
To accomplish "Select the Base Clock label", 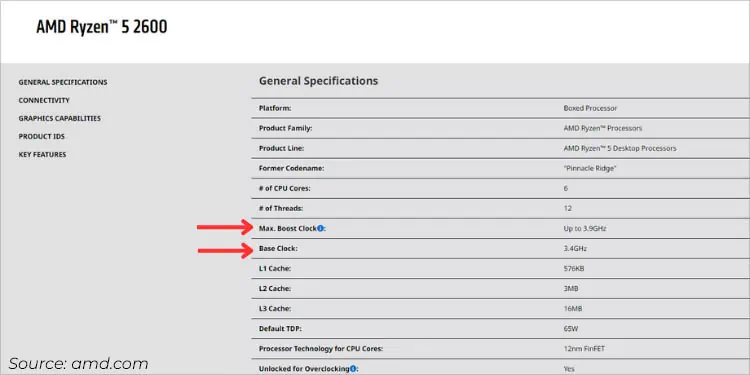I will pos(278,249).
